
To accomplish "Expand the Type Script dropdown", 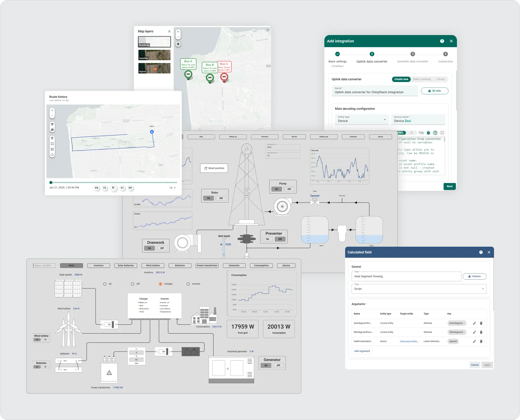I will point(419,289).
